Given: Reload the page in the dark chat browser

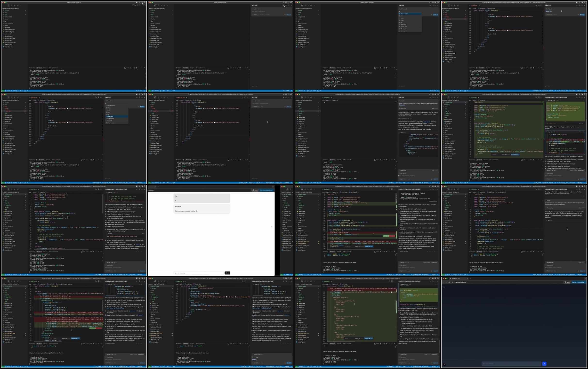Looking at the screenshot, I should [x=449, y=282].
